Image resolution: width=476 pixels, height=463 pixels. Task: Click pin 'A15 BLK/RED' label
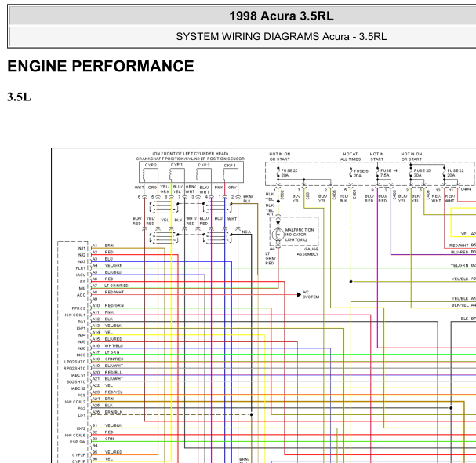click(x=107, y=339)
